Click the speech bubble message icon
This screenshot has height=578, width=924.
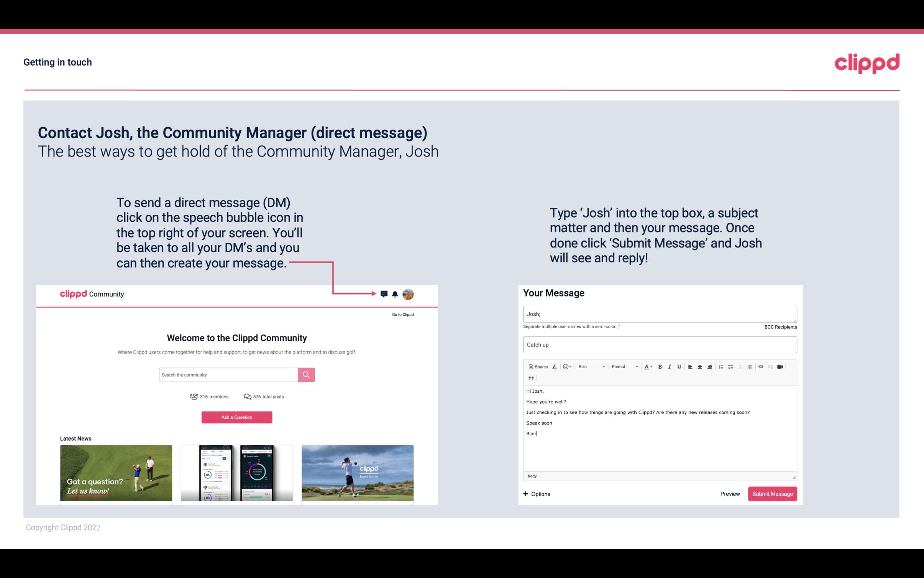pos(386,294)
